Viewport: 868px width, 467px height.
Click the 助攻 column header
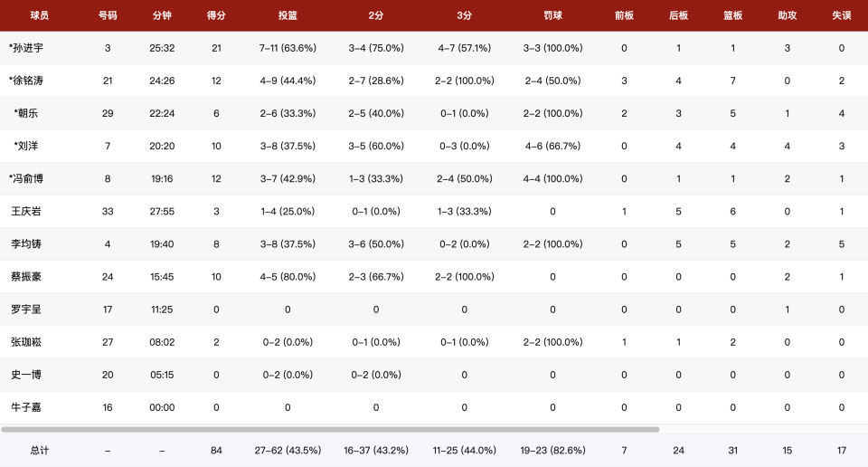click(x=787, y=15)
